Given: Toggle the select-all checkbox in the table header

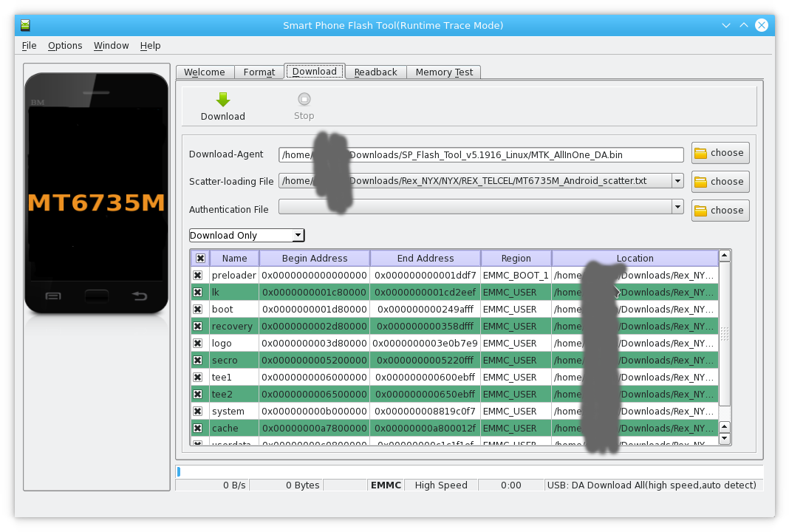Looking at the screenshot, I should point(200,258).
